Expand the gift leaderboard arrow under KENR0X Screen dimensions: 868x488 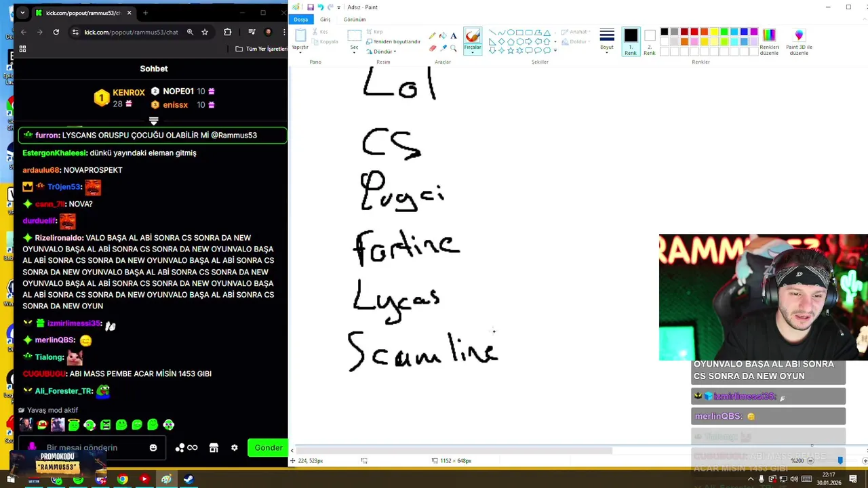(x=154, y=121)
